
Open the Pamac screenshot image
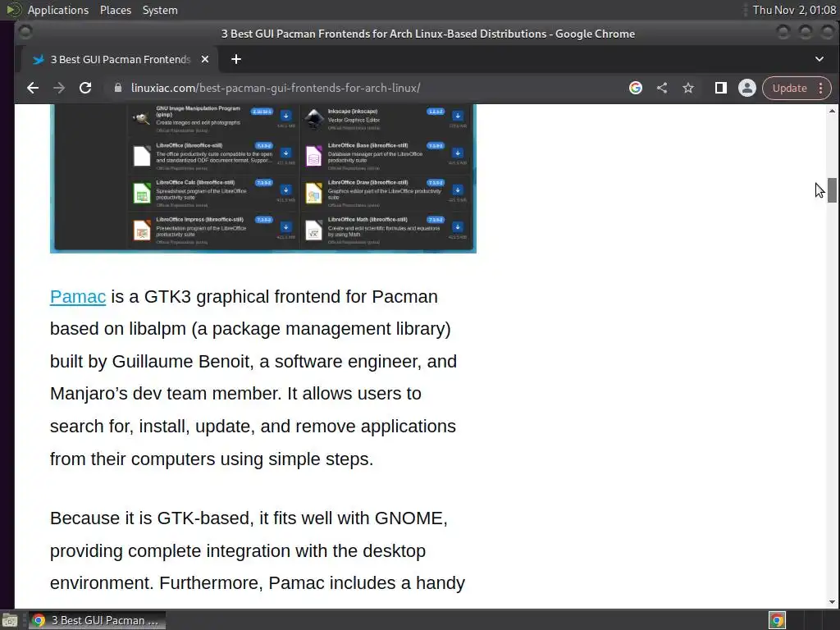pyautogui.click(x=263, y=178)
